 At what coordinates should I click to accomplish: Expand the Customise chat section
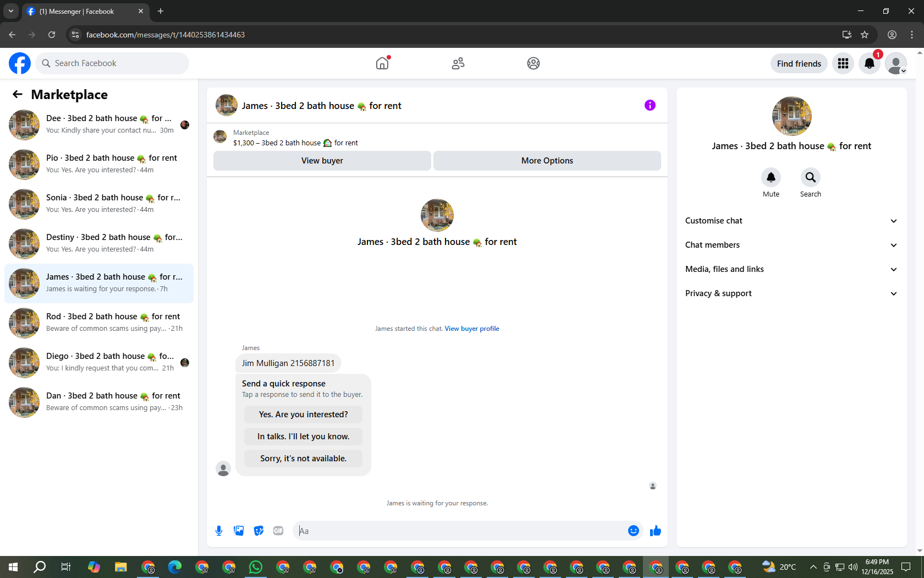791,221
